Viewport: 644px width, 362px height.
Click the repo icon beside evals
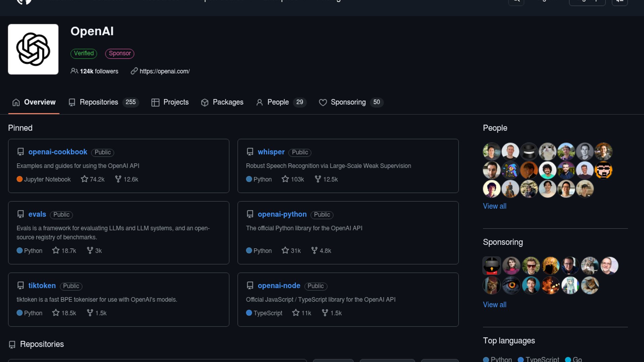click(20, 214)
